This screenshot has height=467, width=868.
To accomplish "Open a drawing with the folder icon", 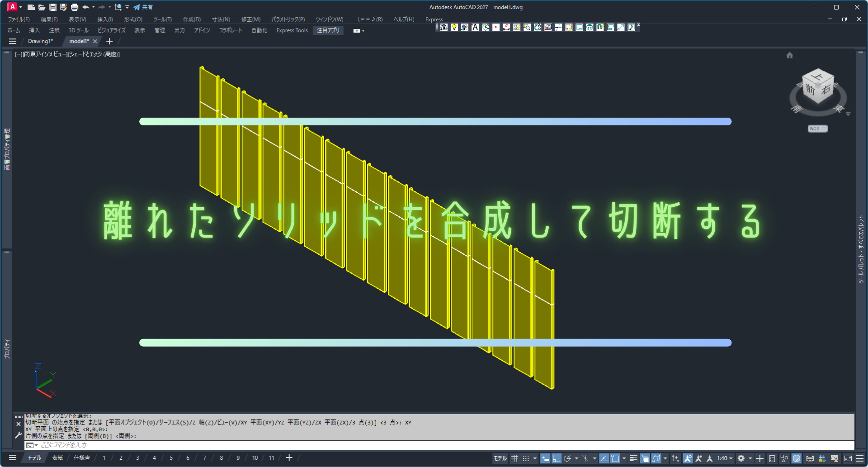I will tap(42, 7).
